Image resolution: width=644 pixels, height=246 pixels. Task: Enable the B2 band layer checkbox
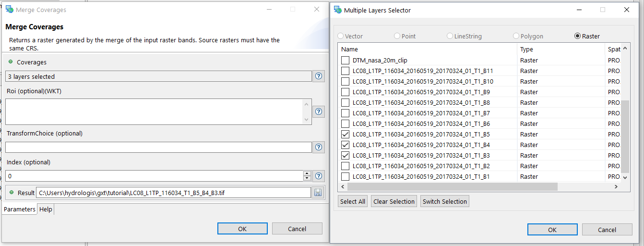[345, 166]
